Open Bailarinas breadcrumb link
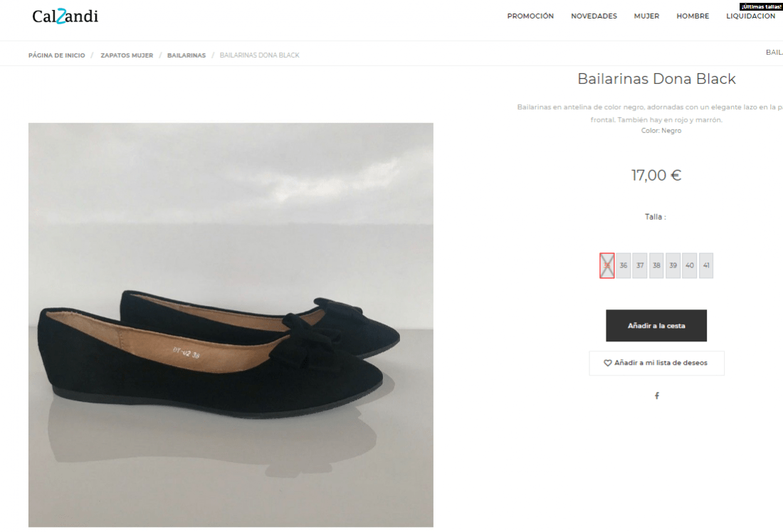783x532 pixels. (x=186, y=55)
